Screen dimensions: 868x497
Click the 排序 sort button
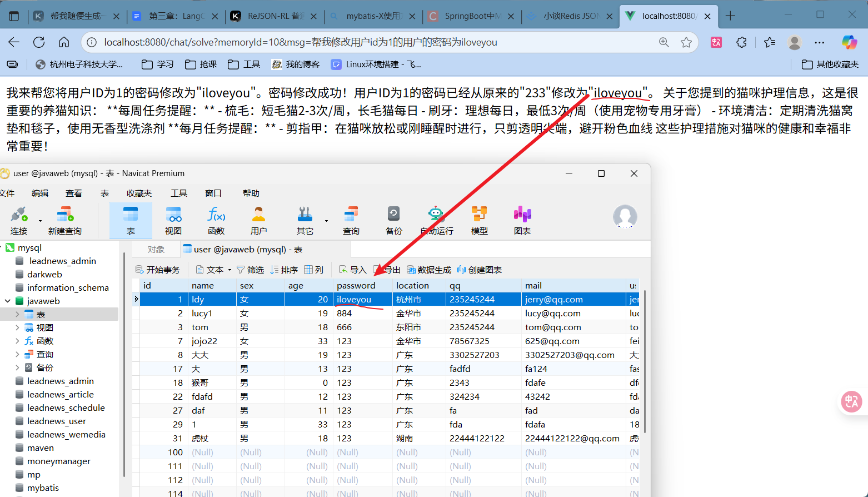284,270
